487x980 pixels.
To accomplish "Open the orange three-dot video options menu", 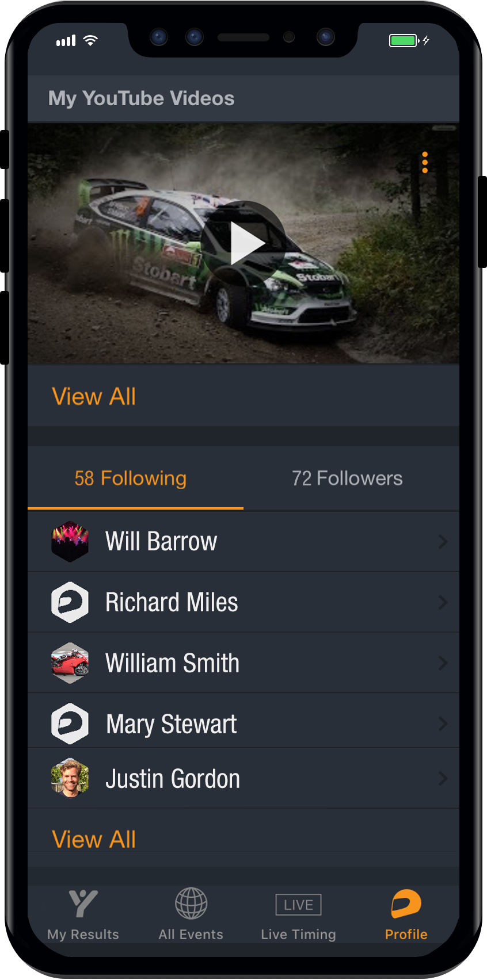I will coord(425,163).
